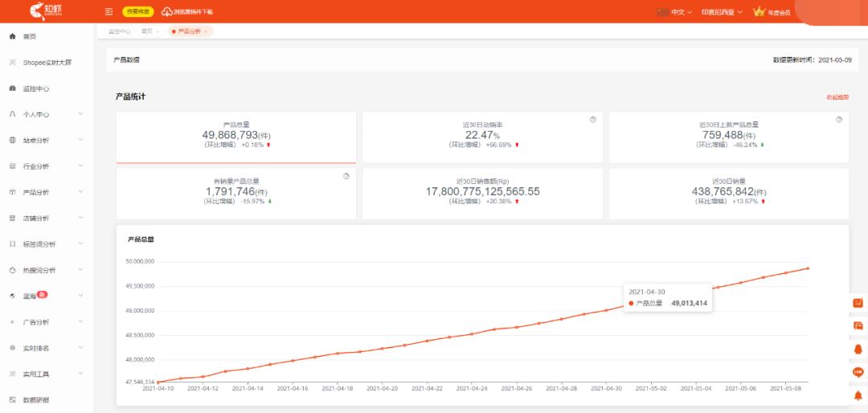This screenshot has height=413, width=868.
Task: Click the 店铺分析 shop icon
Action: coord(12,218)
